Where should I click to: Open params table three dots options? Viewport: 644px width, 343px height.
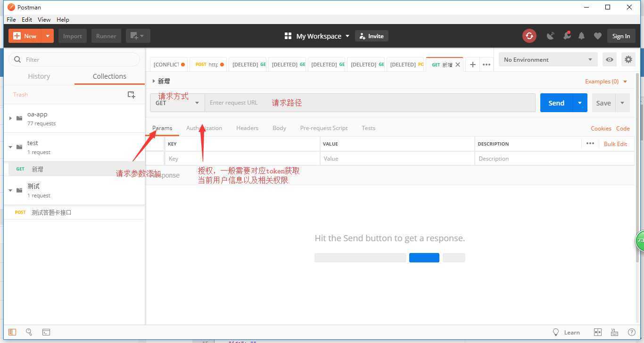tap(590, 144)
